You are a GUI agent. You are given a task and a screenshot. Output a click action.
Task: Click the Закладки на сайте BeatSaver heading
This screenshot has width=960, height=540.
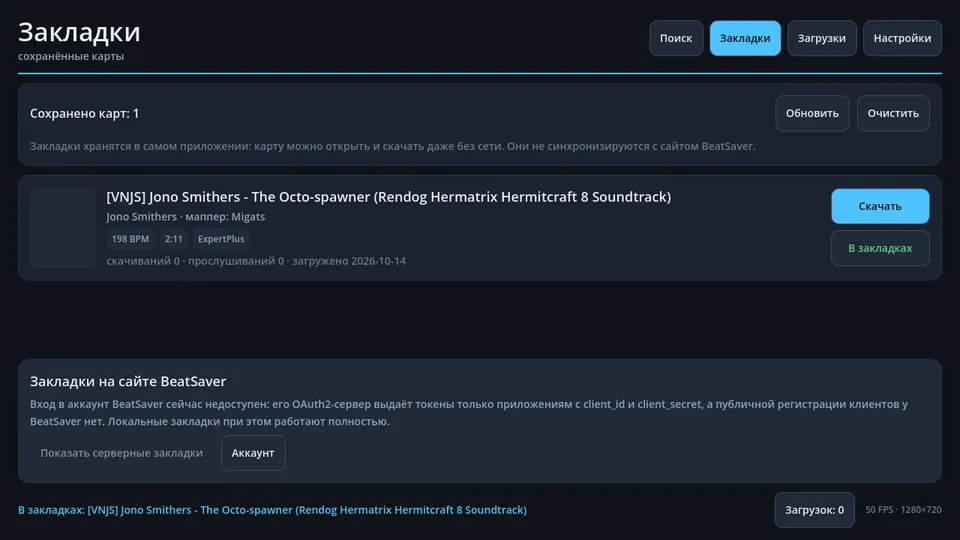128,381
